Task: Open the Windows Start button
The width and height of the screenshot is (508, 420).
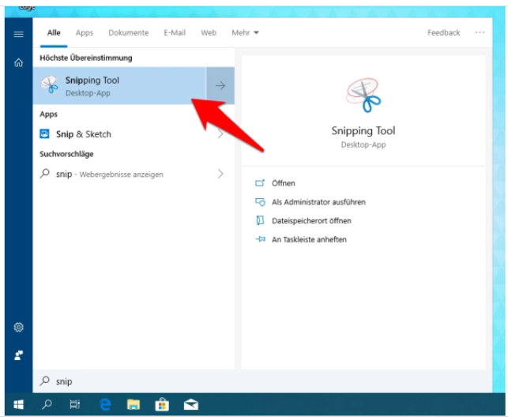Action: tap(18, 404)
